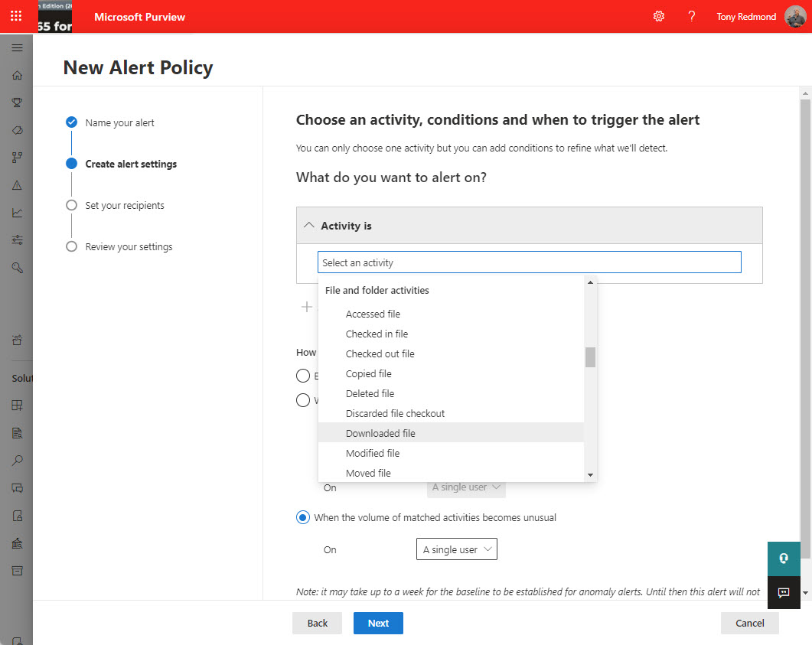Open the Microsoft 365 app launcher waffle
This screenshot has height=645, width=812.
coord(15,15)
